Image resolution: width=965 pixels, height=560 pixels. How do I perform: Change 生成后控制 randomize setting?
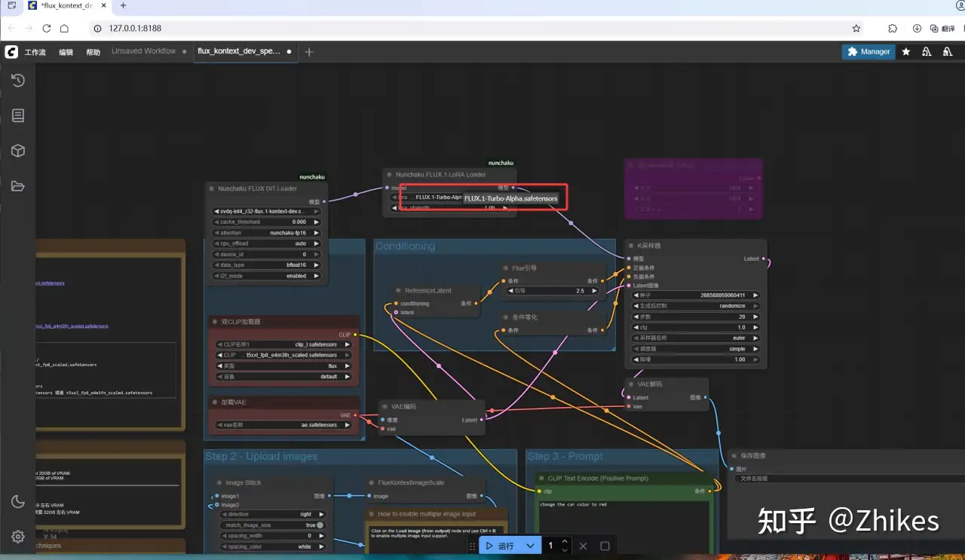point(697,306)
